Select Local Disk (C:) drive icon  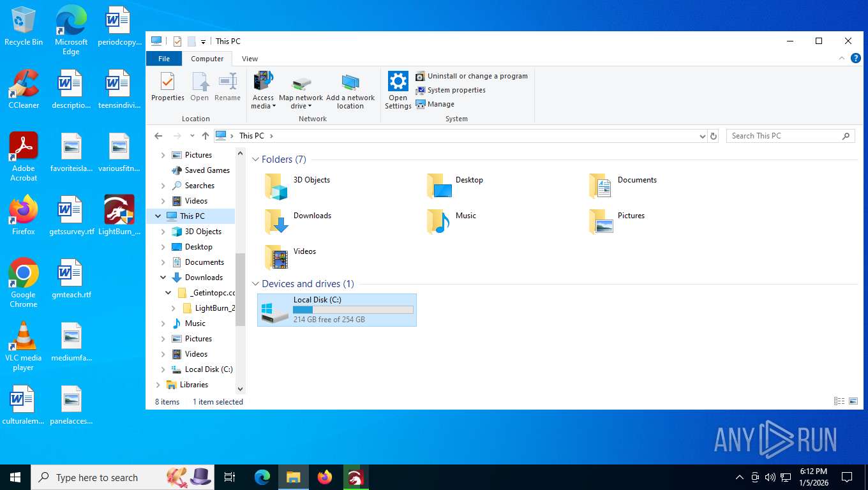(x=275, y=311)
